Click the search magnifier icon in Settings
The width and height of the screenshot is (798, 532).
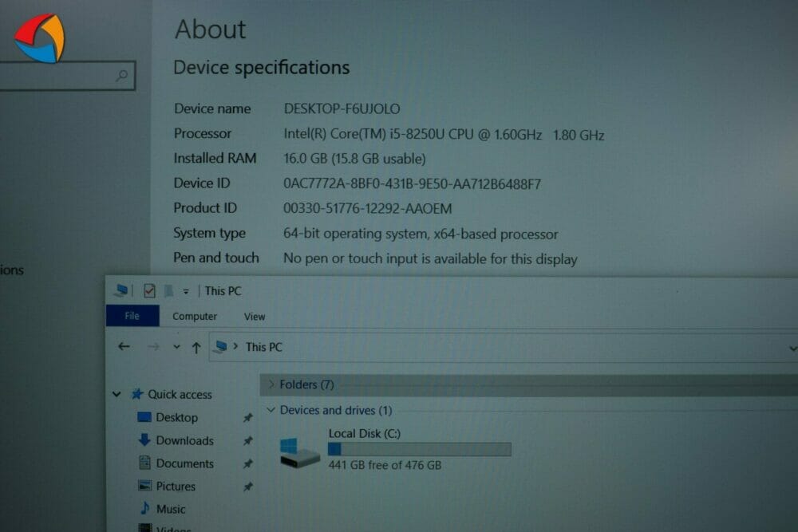[121, 76]
